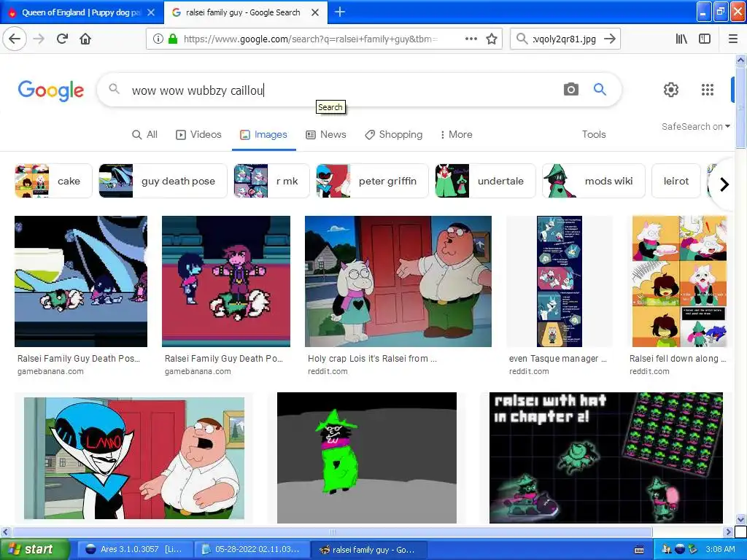Select the 'leirot' suggestion chip

pyautogui.click(x=676, y=181)
